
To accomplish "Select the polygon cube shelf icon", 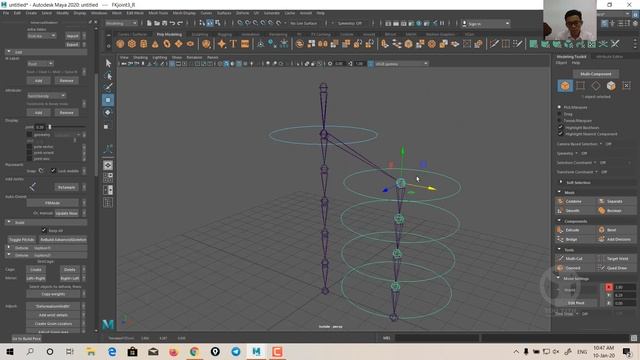I will pos(132,44).
